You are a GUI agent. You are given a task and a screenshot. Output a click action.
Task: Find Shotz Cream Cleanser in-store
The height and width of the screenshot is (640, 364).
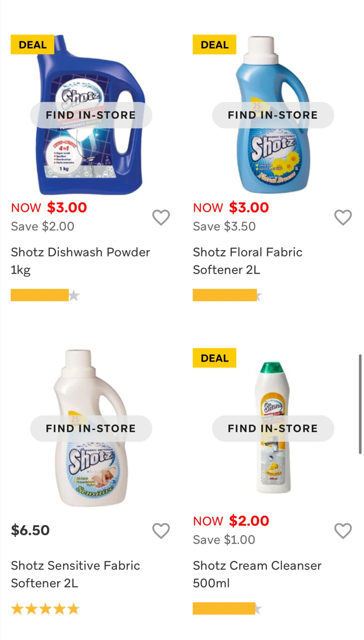(x=273, y=428)
